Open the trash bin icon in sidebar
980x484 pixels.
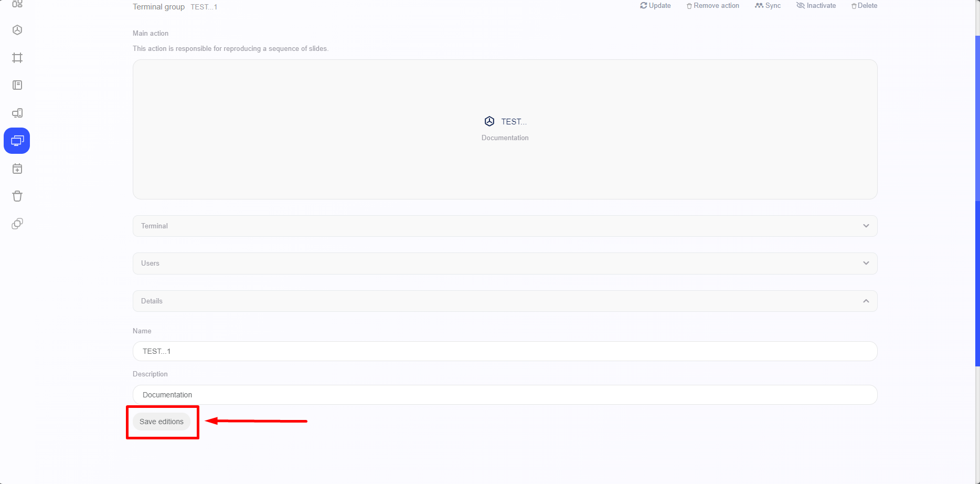click(17, 196)
